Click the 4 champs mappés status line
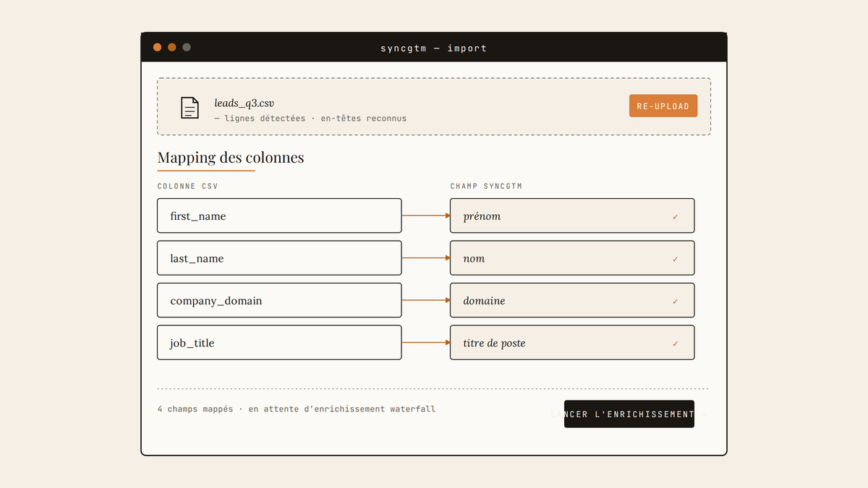868x488 pixels. click(297, 408)
